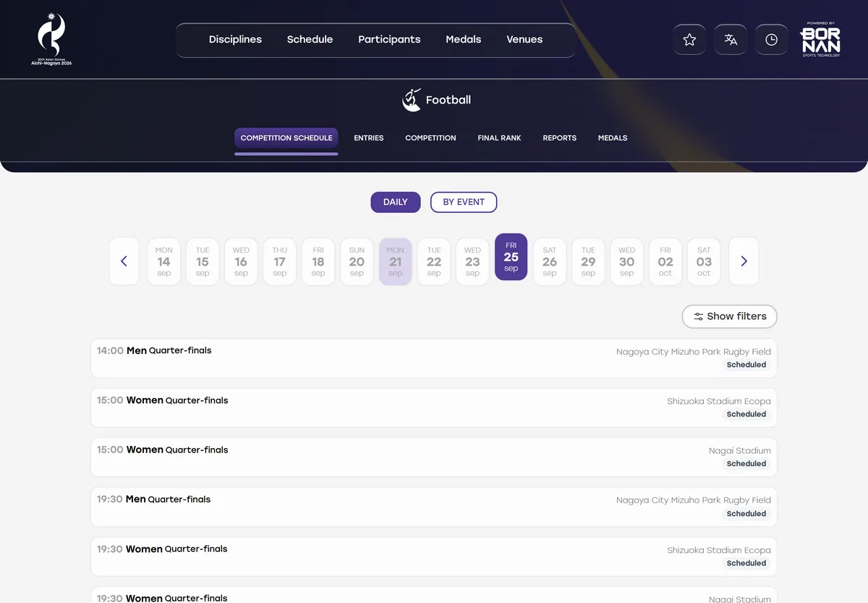Screen dimensions: 868x603
Task: Open the 14:00 Men Quarter-finals match
Action: tap(434, 358)
